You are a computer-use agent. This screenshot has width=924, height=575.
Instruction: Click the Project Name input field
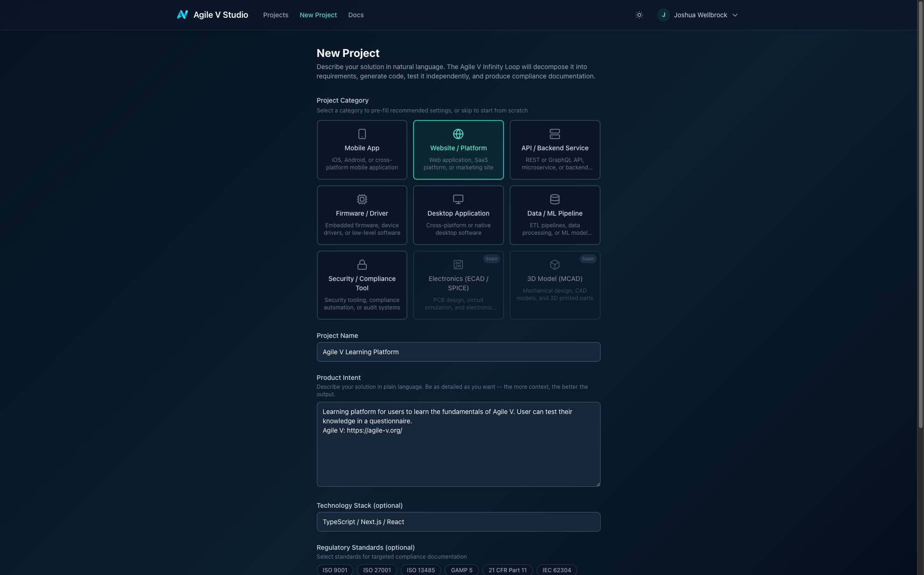[458, 352]
